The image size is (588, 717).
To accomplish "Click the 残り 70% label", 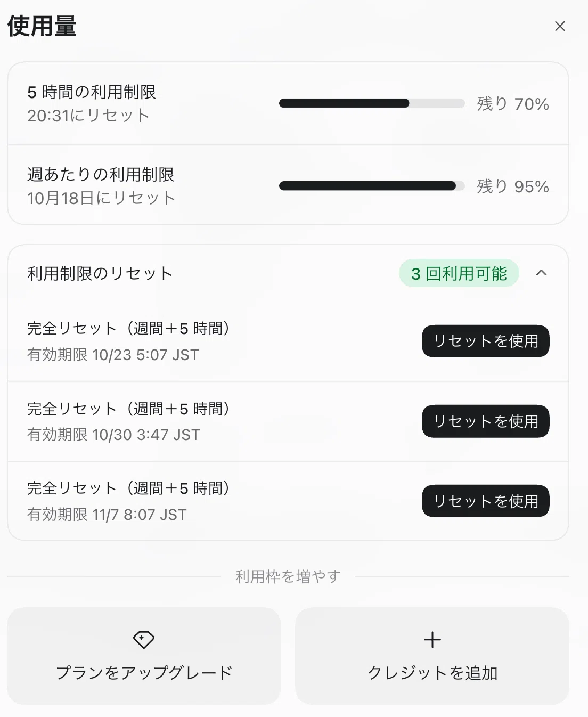I will (512, 103).
